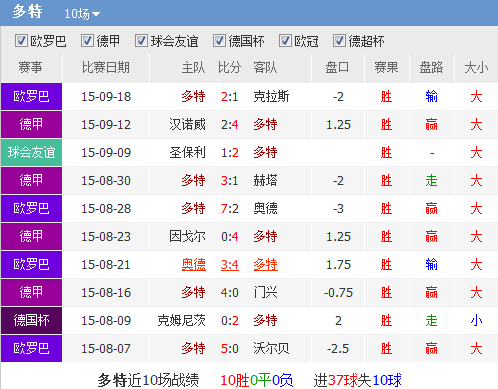Click the blue 输 result on 15-09-18

pos(431,97)
